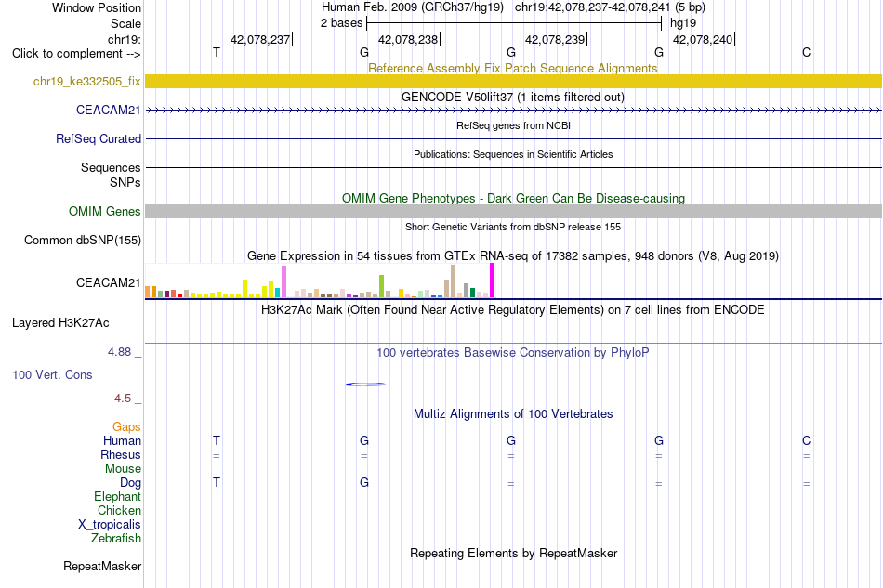Open the Common dbSNP(155) label
The height and width of the screenshot is (588, 883).
tap(82, 241)
